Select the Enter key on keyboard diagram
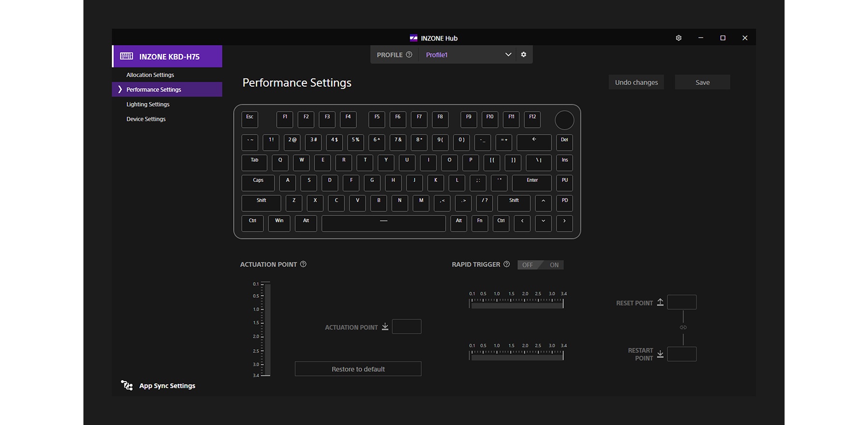Screen dimensions: 868x425 point(532,183)
